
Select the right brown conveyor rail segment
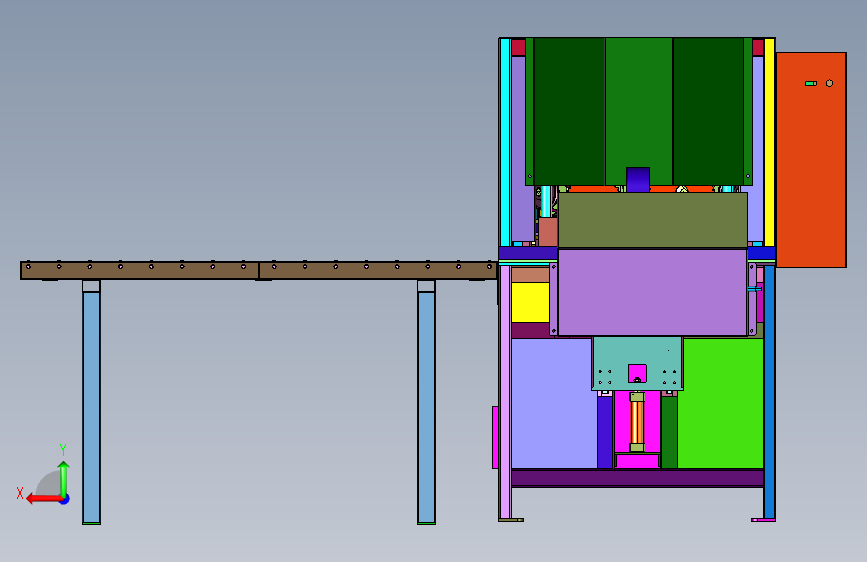click(378, 270)
